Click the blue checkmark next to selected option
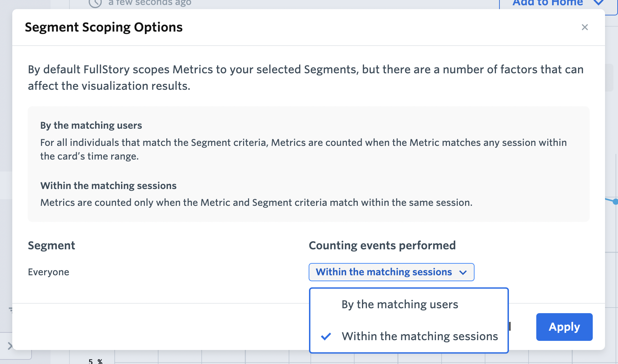618x364 pixels. point(326,337)
